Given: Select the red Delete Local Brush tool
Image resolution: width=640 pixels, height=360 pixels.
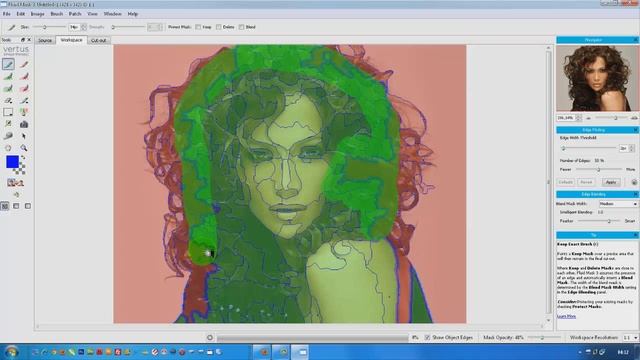Looking at the screenshot, I should (x=24, y=76).
